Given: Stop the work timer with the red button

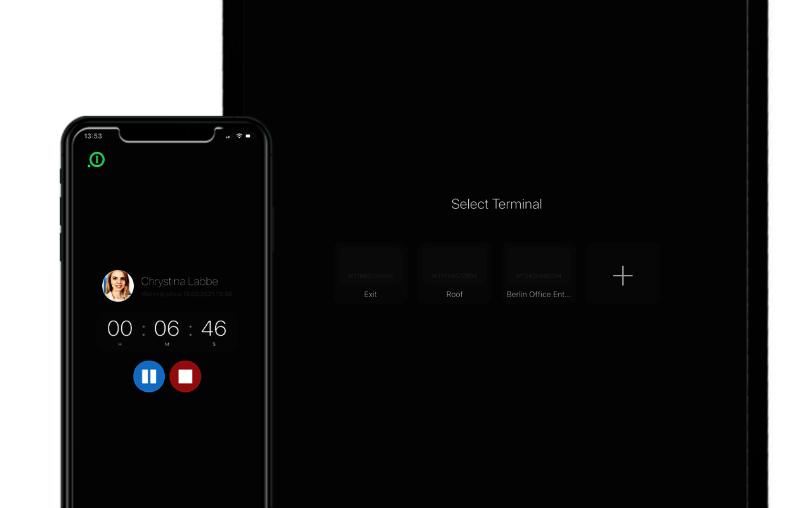Looking at the screenshot, I should [185, 377].
